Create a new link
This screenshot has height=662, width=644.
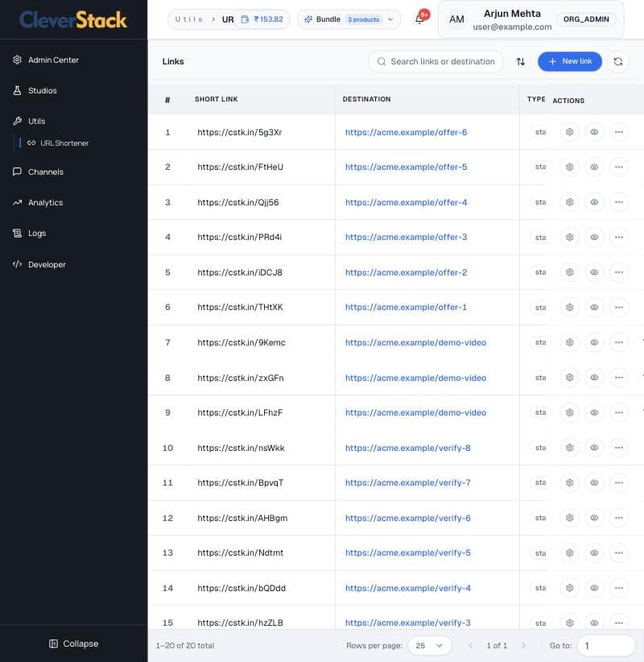(x=570, y=62)
